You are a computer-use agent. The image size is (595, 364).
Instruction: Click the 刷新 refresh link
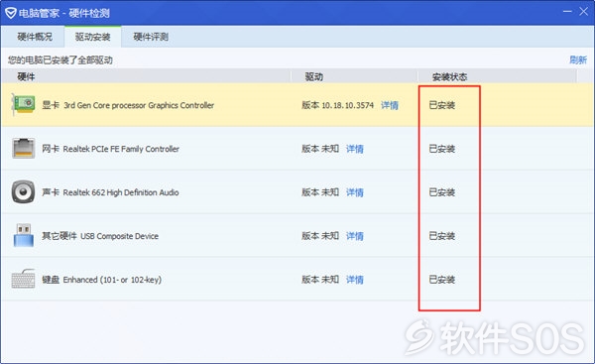(578, 60)
